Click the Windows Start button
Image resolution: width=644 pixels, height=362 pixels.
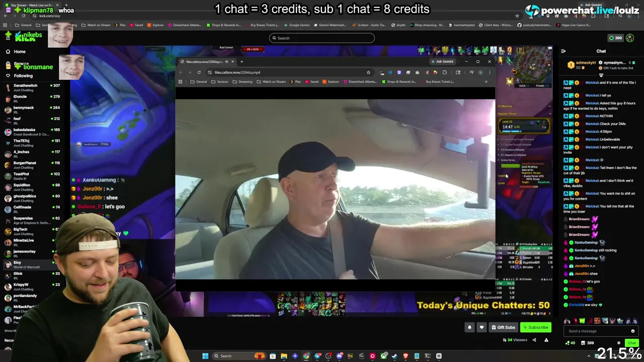pyautogui.click(x=205, y=356)
